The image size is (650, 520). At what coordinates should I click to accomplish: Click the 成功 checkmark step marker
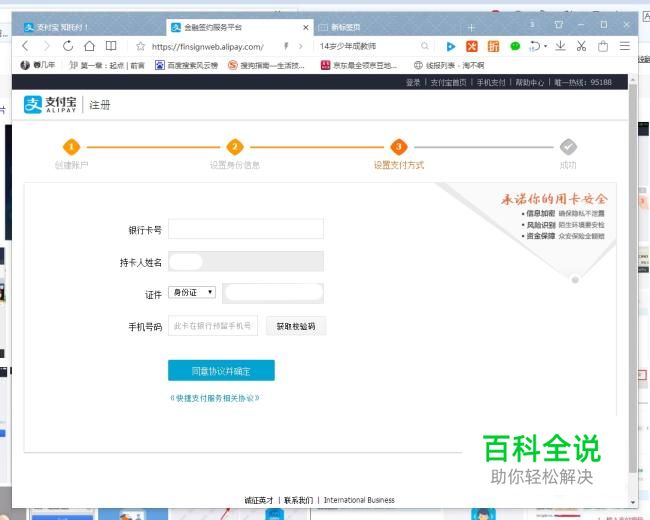(x=568, y=147)
